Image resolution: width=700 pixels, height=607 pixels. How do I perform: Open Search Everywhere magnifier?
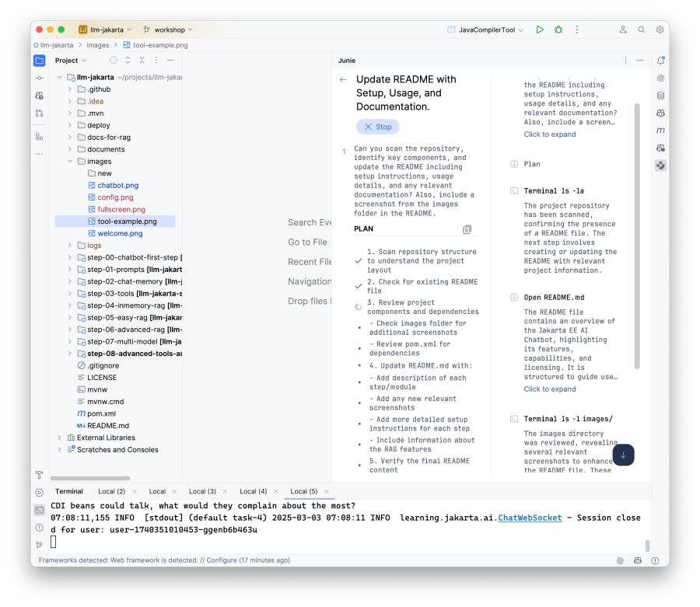pos(642,30)
